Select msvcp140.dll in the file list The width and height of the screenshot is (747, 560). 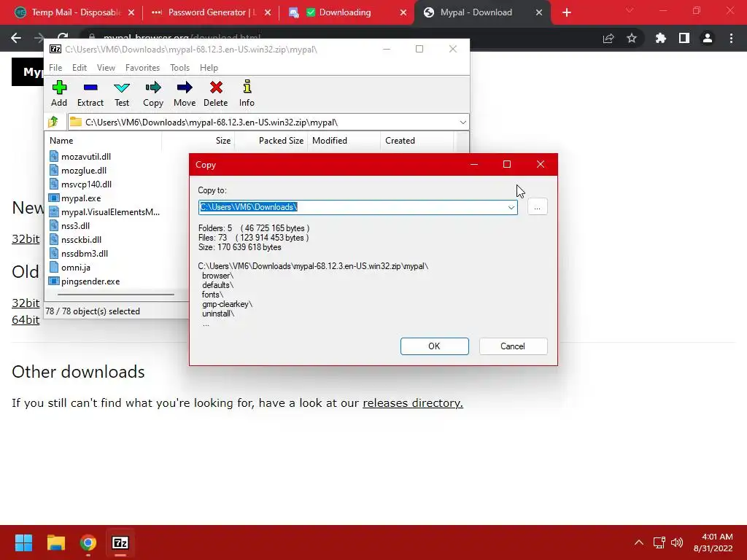86,184
